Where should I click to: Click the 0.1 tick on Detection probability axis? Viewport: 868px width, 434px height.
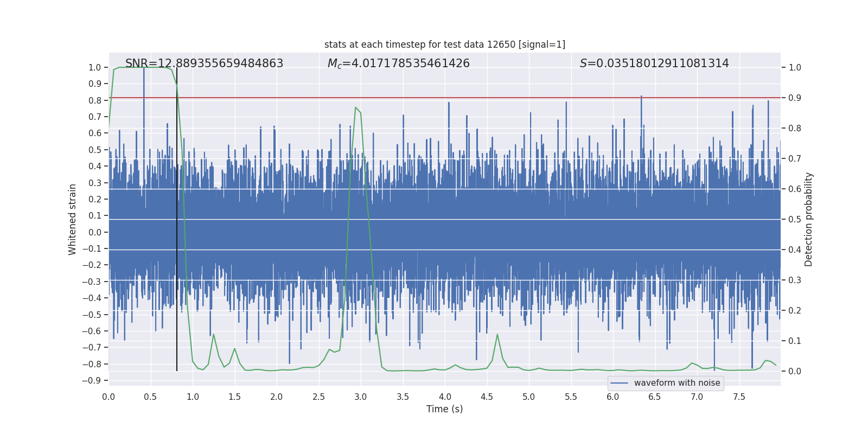(795, 341)
